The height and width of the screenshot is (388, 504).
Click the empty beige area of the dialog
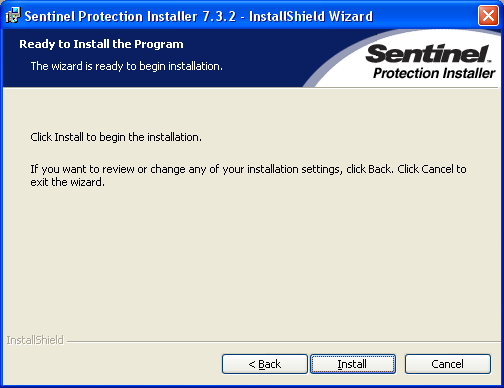click(250, 260)
